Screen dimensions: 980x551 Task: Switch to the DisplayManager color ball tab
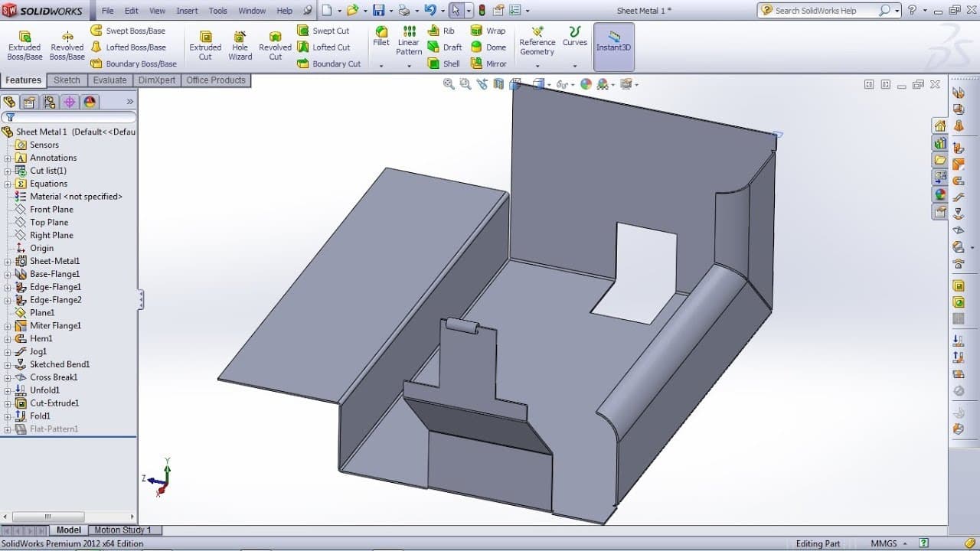coord(90,102)
